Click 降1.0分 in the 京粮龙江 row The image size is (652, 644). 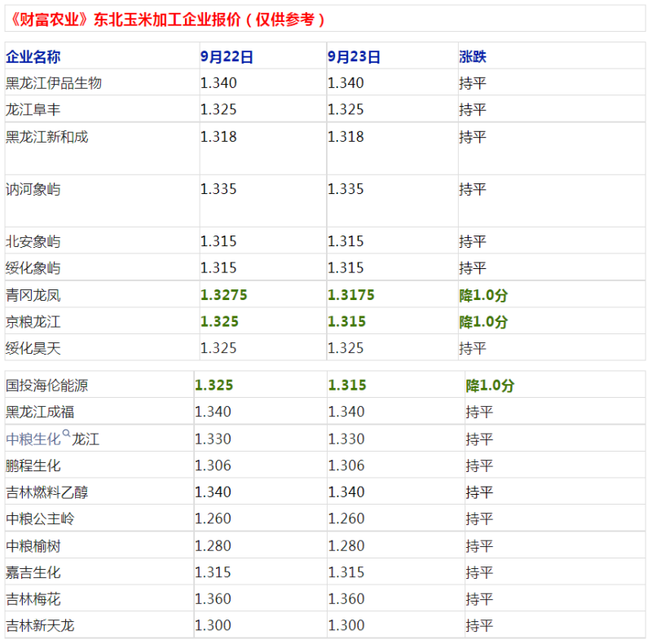[483, 322]
